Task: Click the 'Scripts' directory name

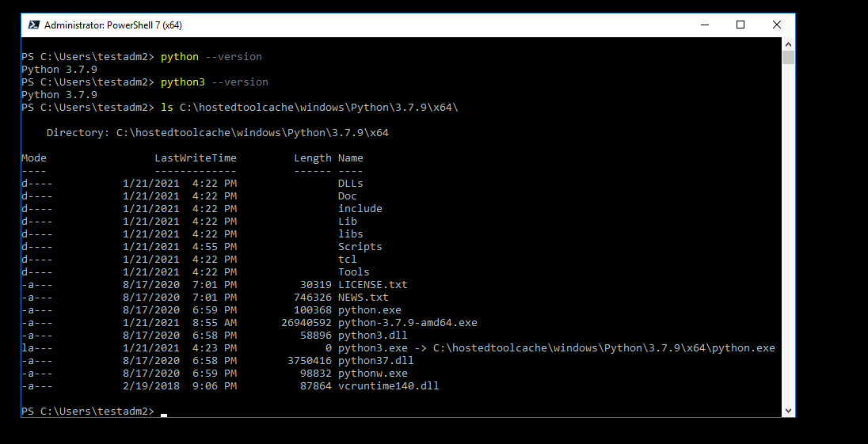Action: [360, 247]
